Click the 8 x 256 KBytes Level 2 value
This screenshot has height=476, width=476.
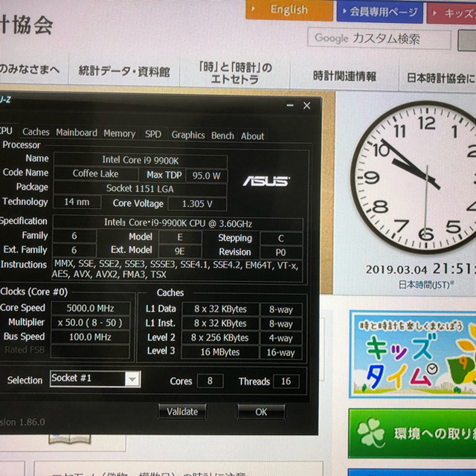click(220, 338)
